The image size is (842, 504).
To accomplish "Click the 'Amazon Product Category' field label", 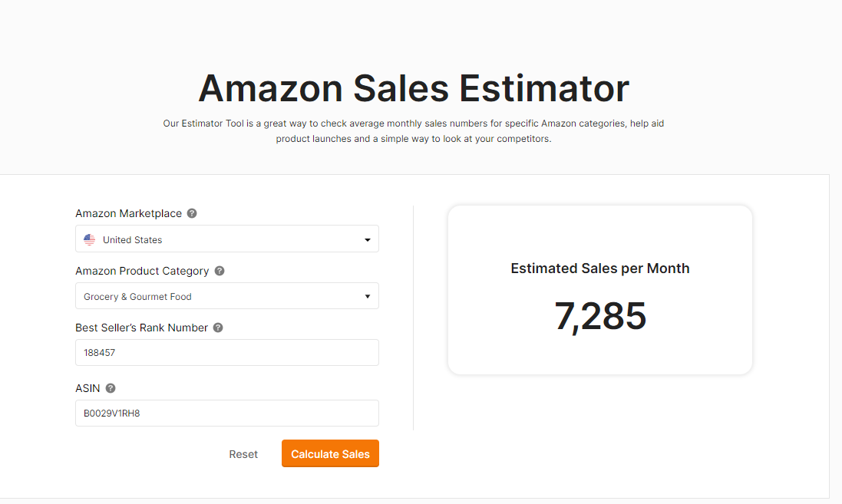I will 142,271.
